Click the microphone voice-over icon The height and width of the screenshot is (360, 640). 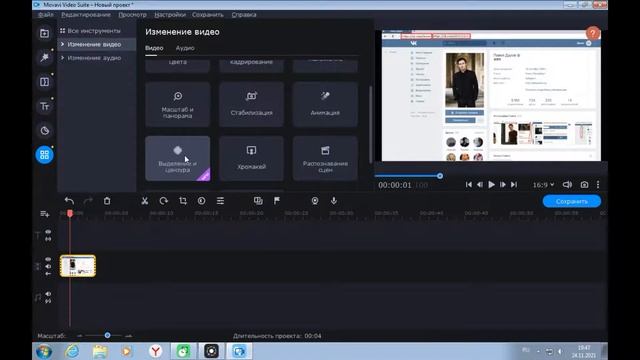tap(334, 201)
